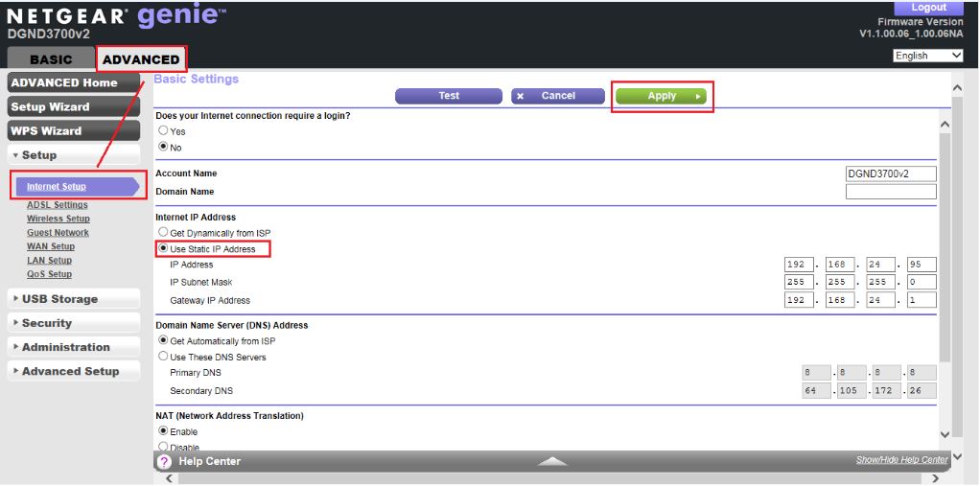This screenshot has width=980, height=486.
Task: Select Disable under NAT settings
Action: (x=163, y=447)
